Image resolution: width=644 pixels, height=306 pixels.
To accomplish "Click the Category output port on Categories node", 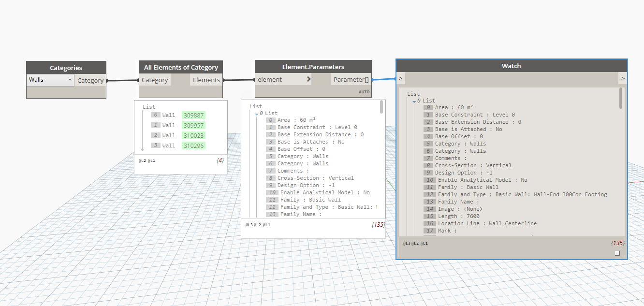I will 90,81.
